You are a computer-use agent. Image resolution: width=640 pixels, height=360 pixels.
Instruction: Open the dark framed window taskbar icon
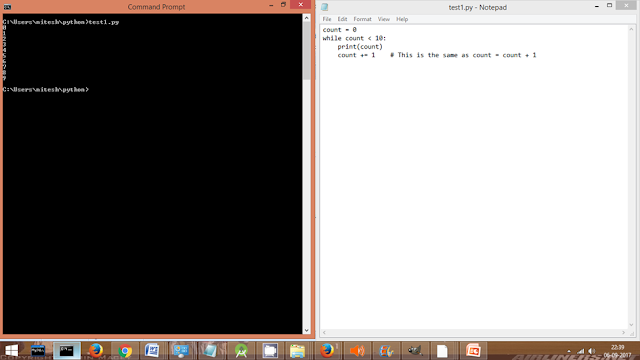click(270, 351)
